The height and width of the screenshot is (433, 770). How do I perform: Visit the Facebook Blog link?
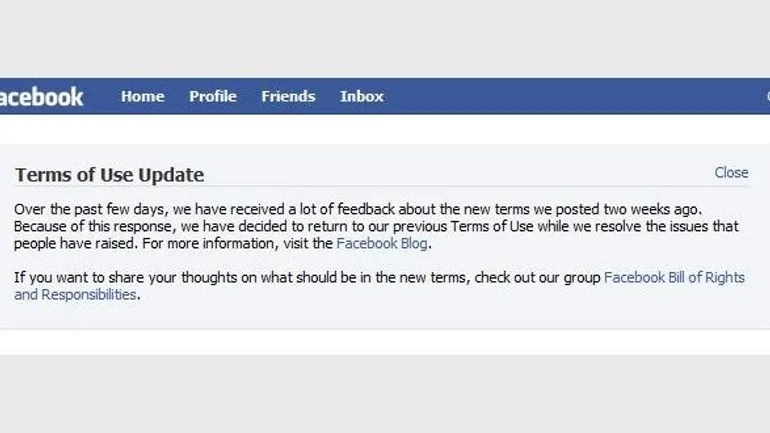tap(382, 243)
